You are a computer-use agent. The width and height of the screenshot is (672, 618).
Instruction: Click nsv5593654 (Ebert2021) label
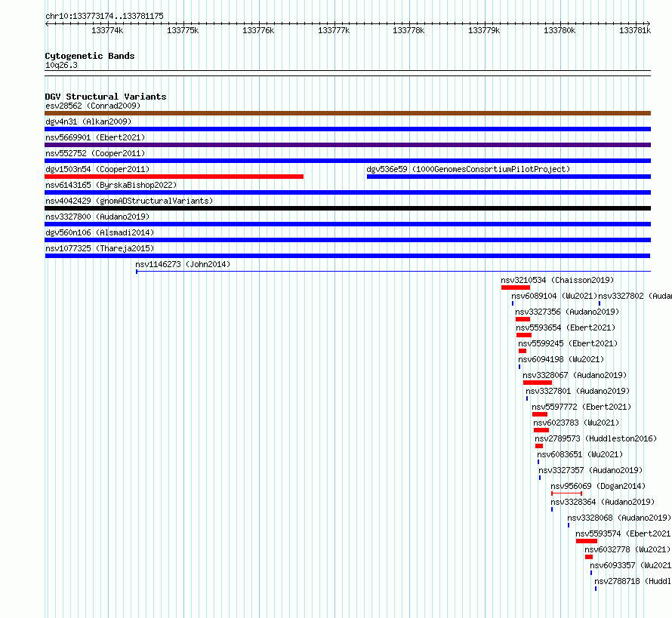566,327
